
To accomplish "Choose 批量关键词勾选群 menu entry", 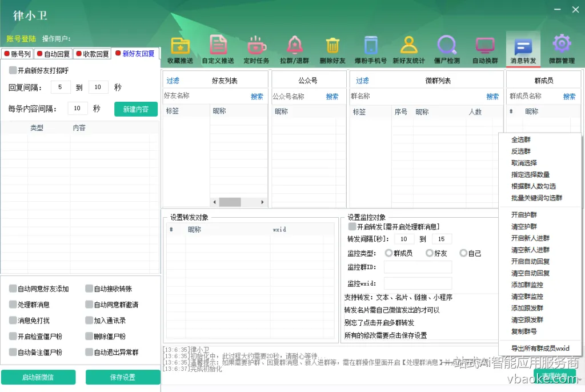I will point(536,198).
